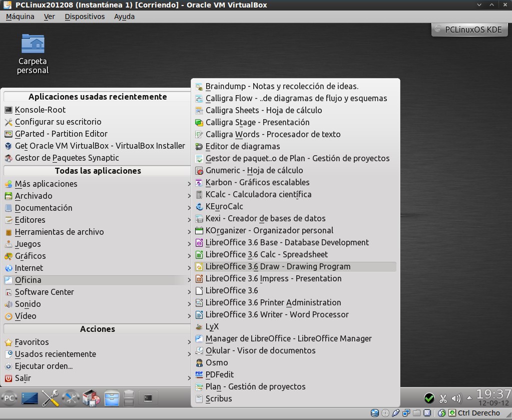Click the PCLinuxOS KDE desktop button

pos(469,30)
